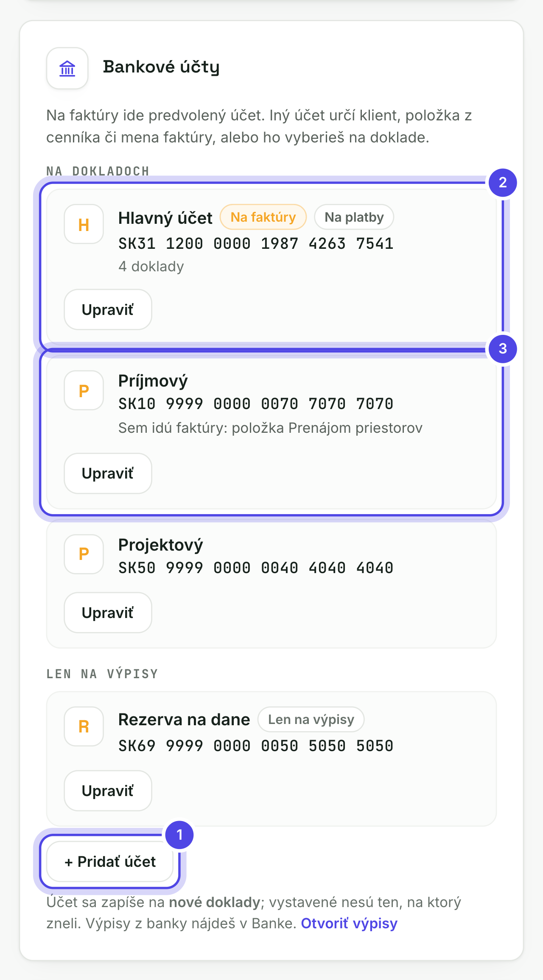Click the Projektový account name
This screenshot has height=980, width=543.
coord(161,545)
